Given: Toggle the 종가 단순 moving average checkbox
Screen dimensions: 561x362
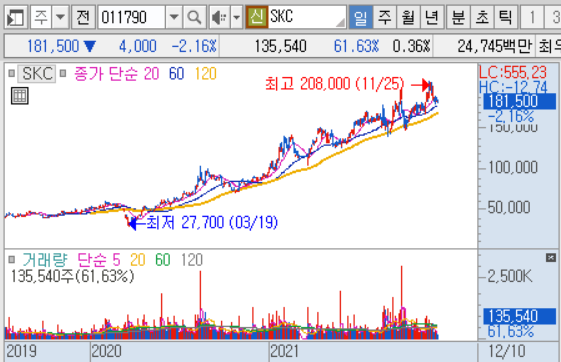Looking at the screenshot, I should [x=63, y=74].
